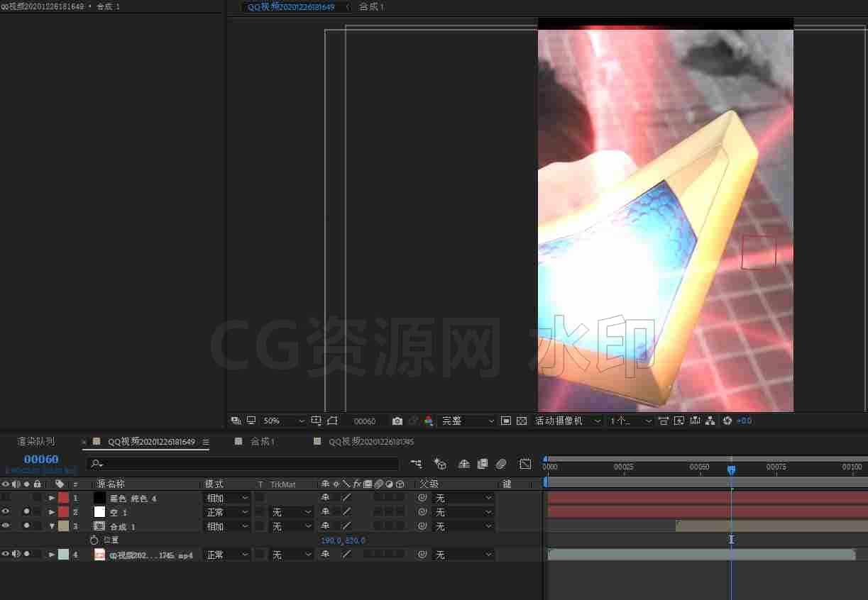Open TrkMat dropdown for 空 1 layer
Screen dimensions: 868x600
point(292,512)
